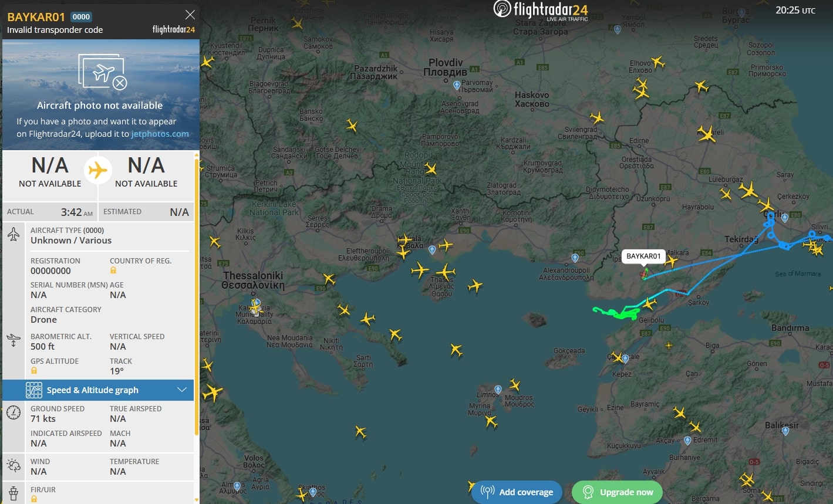Click the BAYKAR01 title in panel header
833x504 pixels.
pyautogui.click(x=36, y=17)
